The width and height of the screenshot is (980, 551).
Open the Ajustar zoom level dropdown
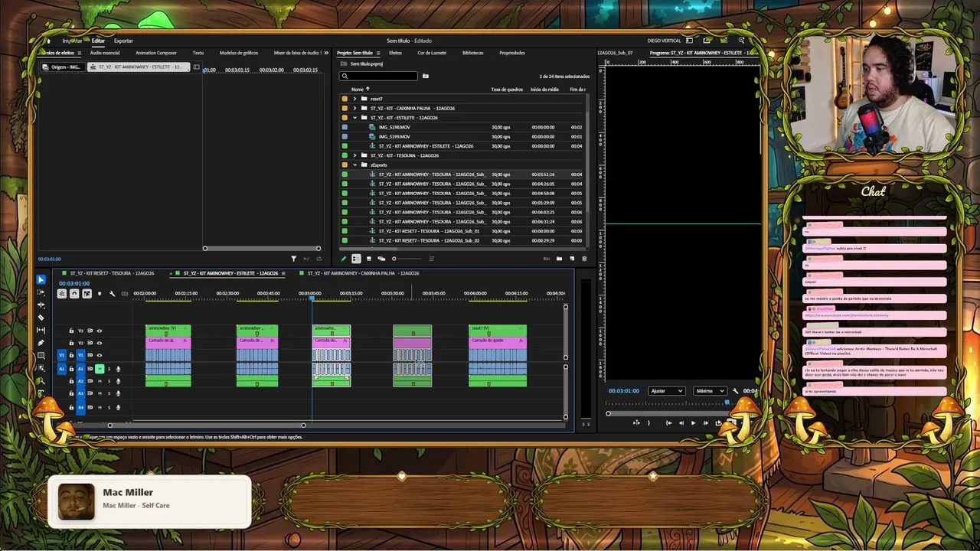coord(666,391)
